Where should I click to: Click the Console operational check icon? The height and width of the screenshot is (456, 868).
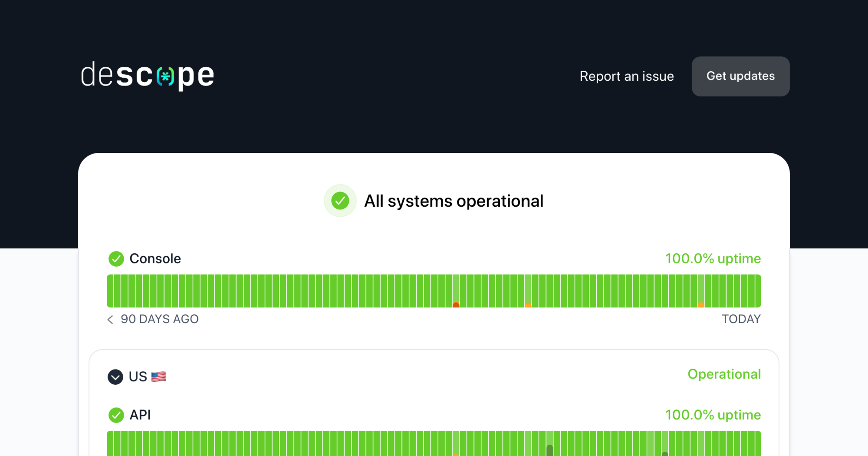coord(116,259)
